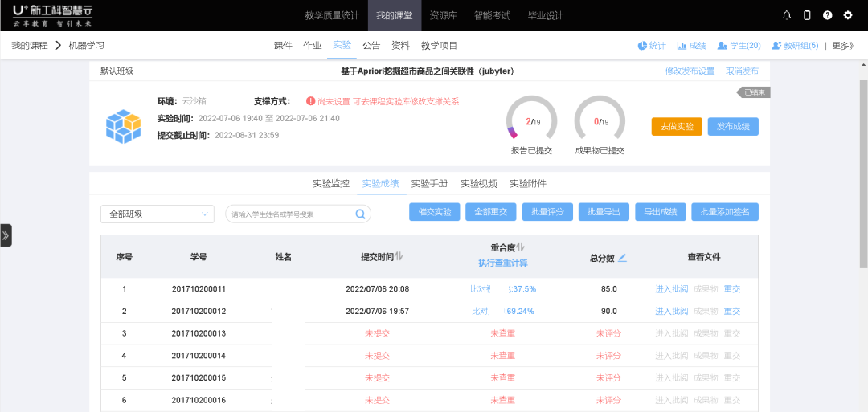
Task: Switch to the 作业 tab
Action: coord(312,46)
